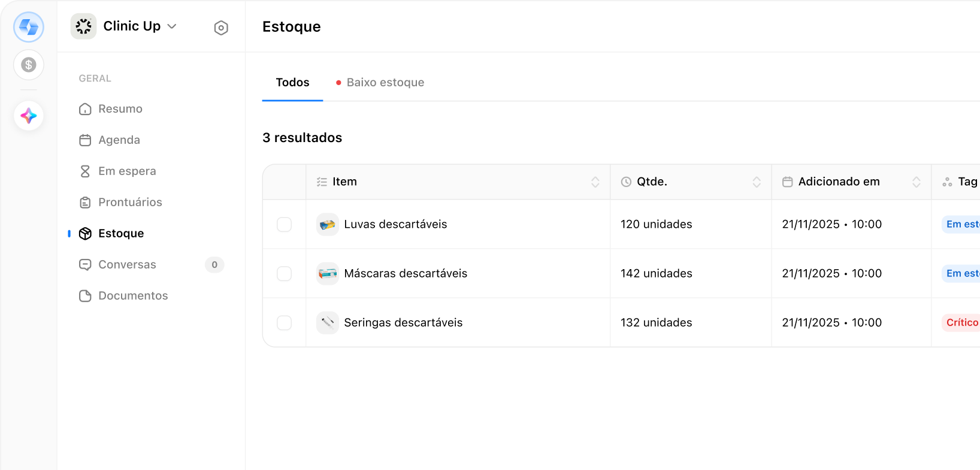The image size is (980, 470).
Task: Click the Seringas descartáveis item icon
Action: click(x=328, y=323)
